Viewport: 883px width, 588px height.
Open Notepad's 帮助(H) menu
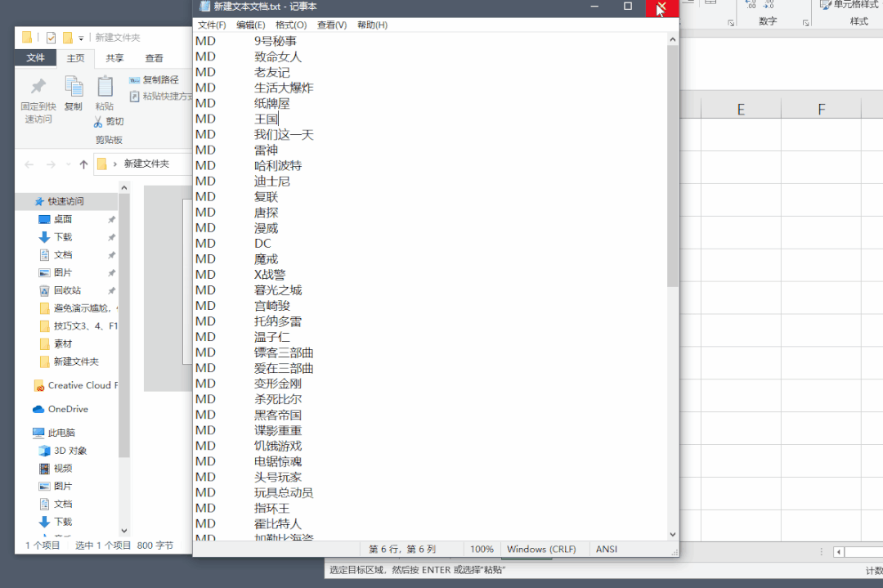click(x=372, y=25)
